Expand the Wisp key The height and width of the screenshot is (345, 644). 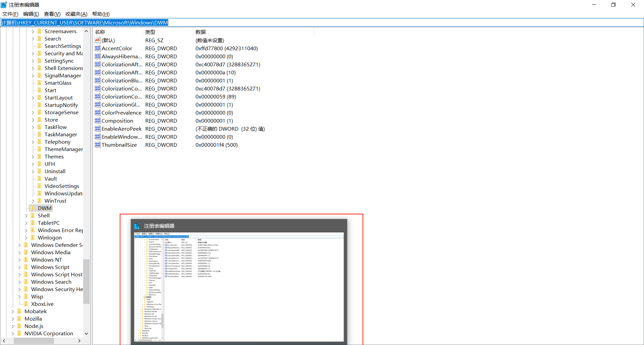coord(19,297)
